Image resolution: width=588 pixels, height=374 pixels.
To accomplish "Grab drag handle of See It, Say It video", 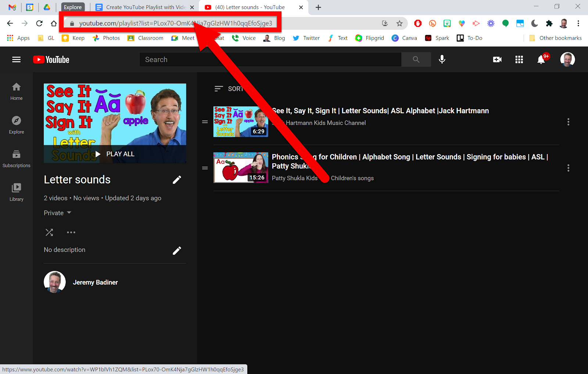I will coord(205,122).
